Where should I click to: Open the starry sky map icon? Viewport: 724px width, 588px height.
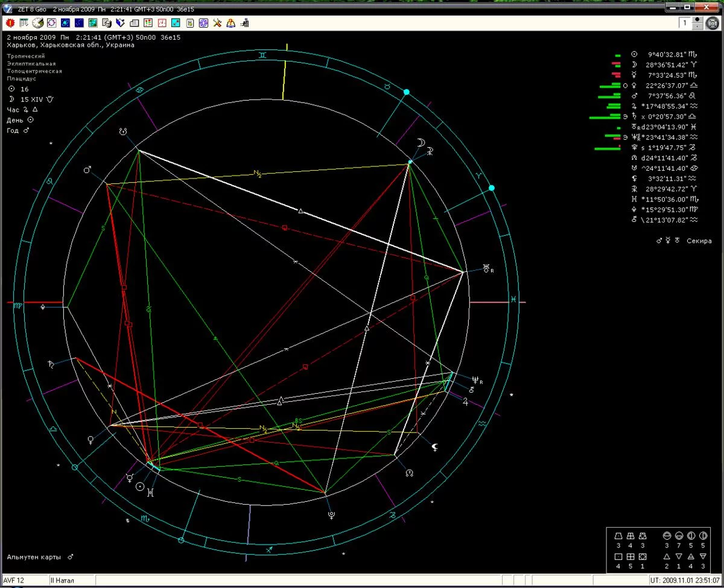[x=79, y=23]
